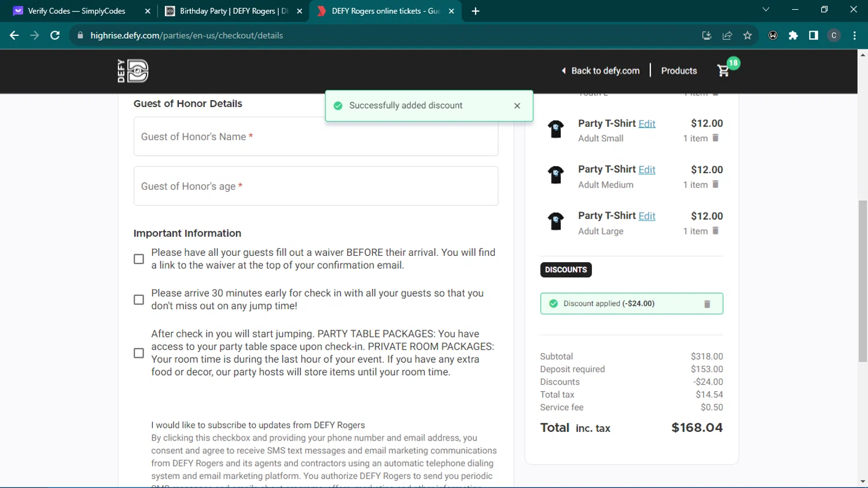868x488 pixels.
Task: Open the browser extensions puzzle icon
Action: coord(793,35)
